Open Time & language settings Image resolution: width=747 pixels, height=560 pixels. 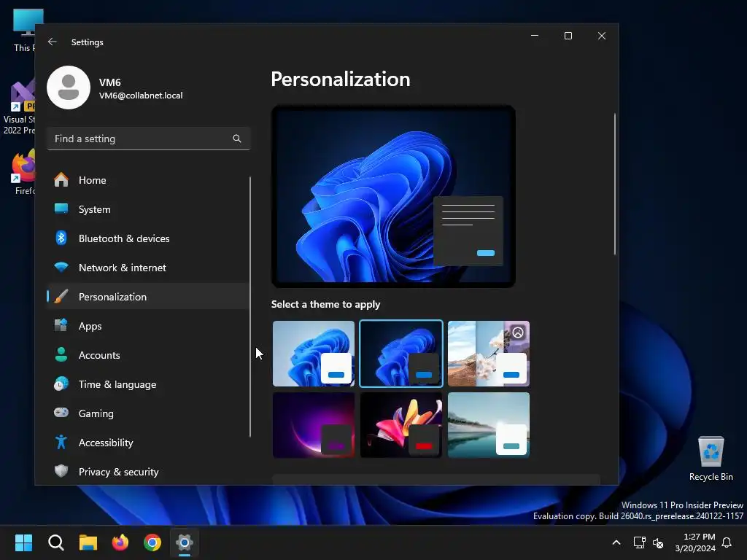(x=147, y=384)
